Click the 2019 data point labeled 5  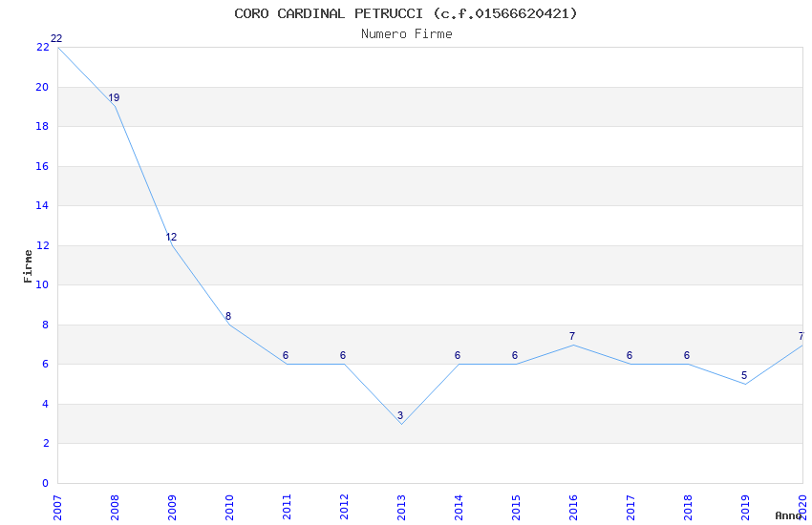tap(745, 384)
